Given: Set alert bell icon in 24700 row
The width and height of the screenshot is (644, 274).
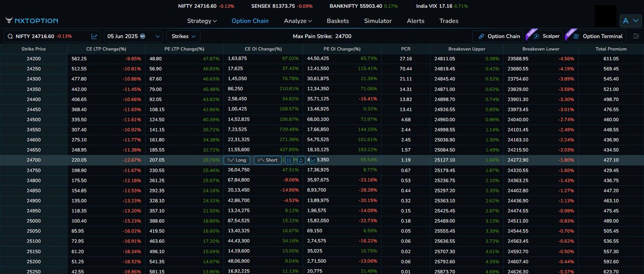Looking at the screenshot, I should [x=301, y=160].
